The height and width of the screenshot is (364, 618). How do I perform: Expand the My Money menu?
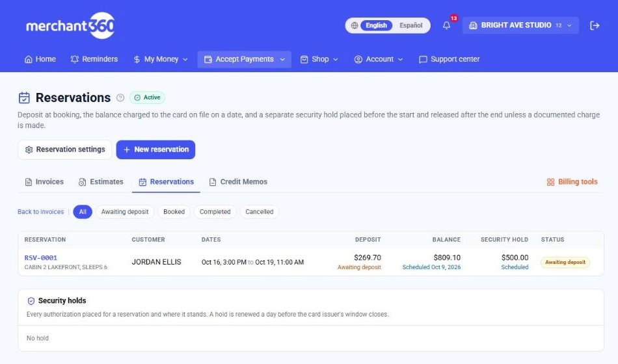[161, 60]
